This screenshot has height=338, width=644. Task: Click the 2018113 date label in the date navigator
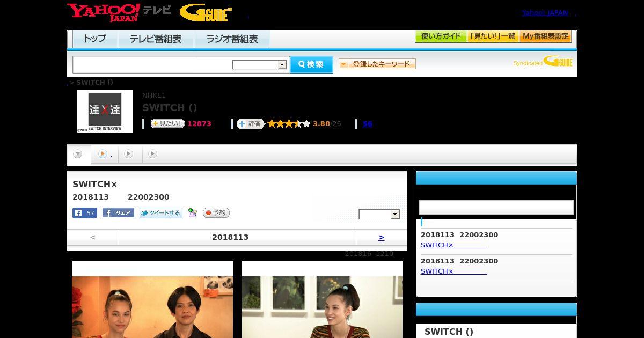click(x=230, y=237)
